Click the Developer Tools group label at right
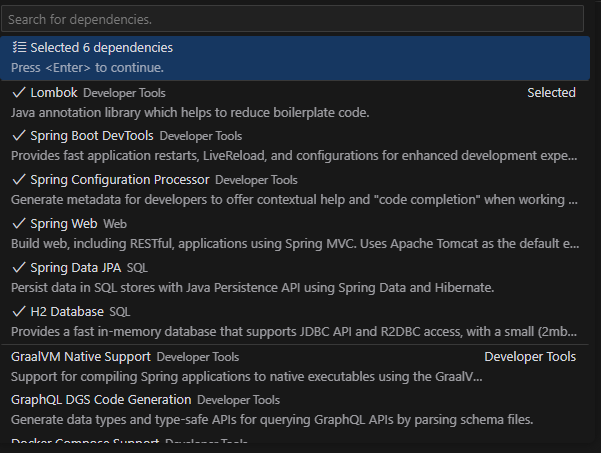 530,357
